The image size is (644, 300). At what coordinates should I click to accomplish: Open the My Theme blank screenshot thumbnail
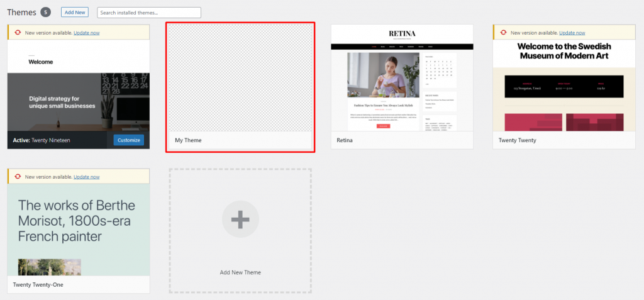pyautogui.click(x=240, y=77)
